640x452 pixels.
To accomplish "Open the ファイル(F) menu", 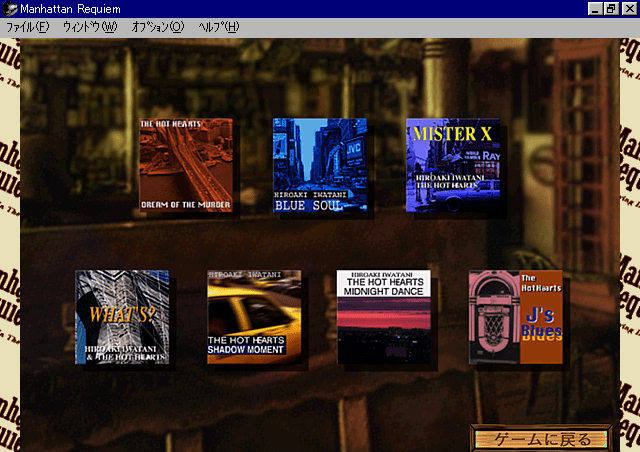I will [x=27, y=26].
